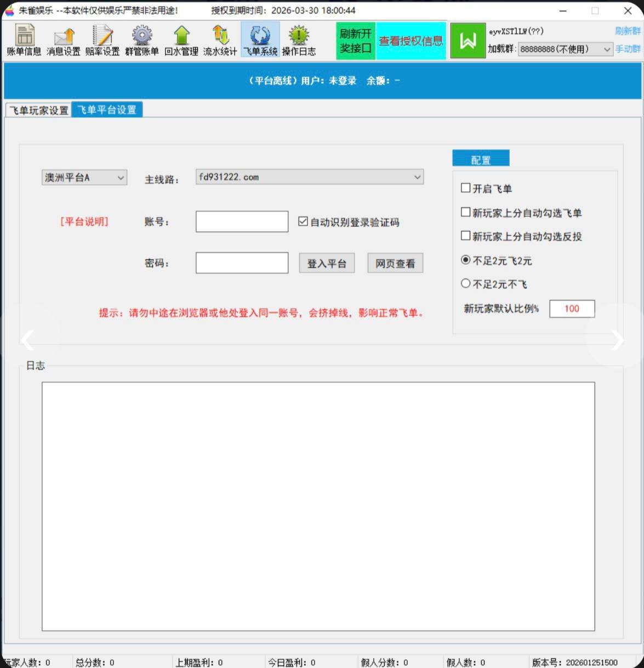Click the 查看授权信息 button
Viewport: 644px width, 668px height.
click(411, 41)
